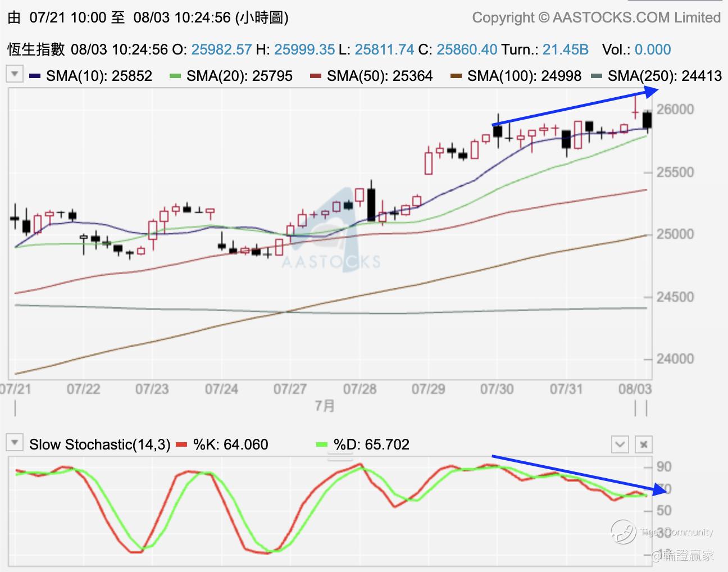Click the high price 25999.35
Screen dimensions: 728x572
pos(304,49)
